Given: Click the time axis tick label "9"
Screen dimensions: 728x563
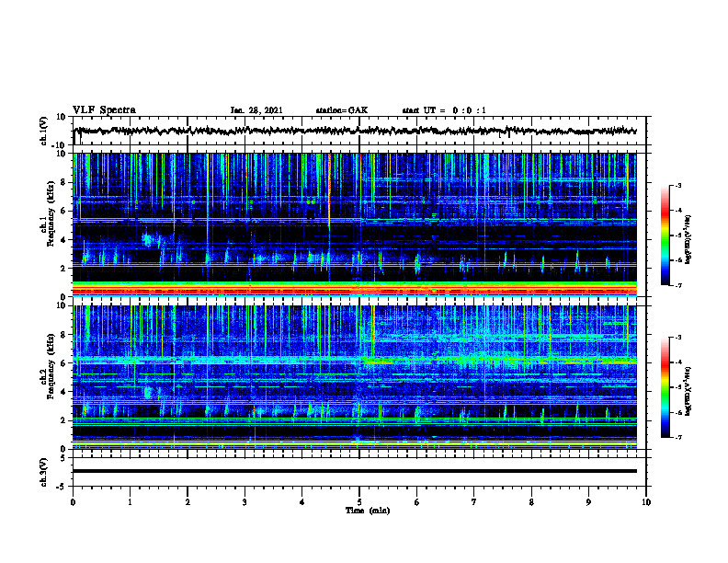Looking at the screenshot, I should [x=588, y=502].
